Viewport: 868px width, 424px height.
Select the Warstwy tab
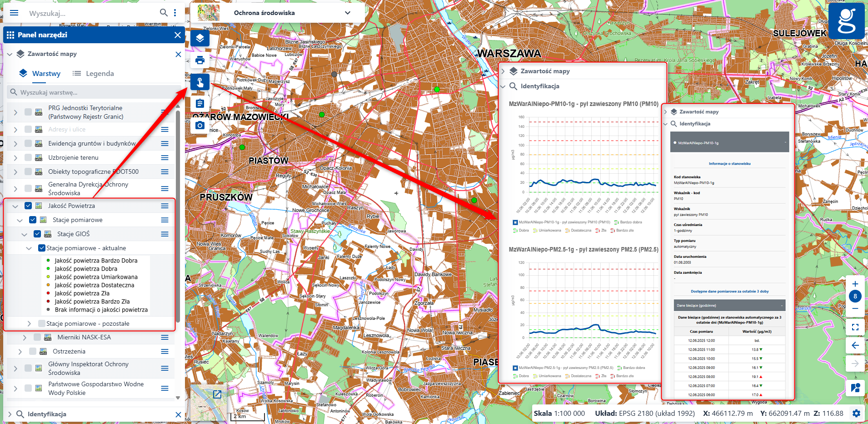point(40,74)
